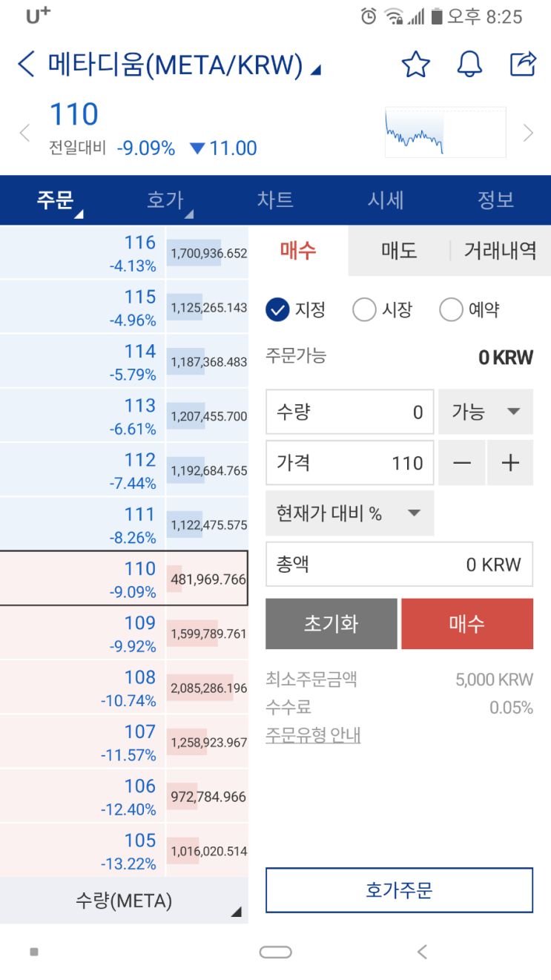The image size is (551, 980).
Task: Select the 예약 reserved order option
Action: tap(469, 309)
